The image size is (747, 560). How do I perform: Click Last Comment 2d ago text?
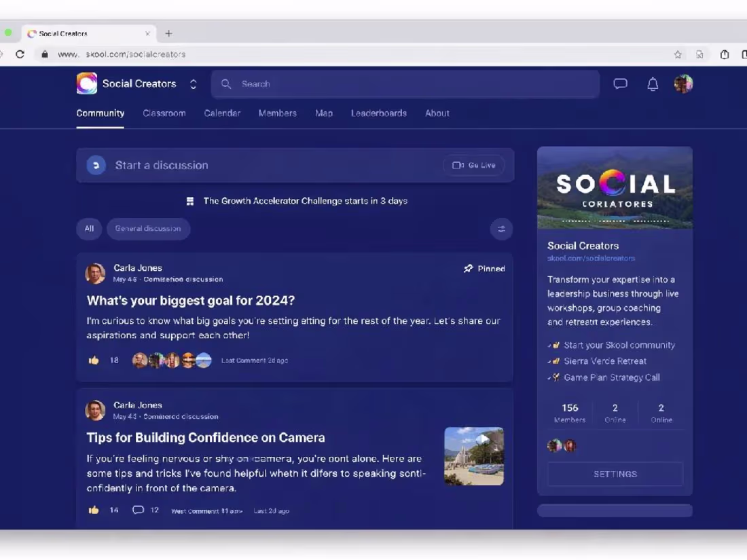tap(255, 360)
